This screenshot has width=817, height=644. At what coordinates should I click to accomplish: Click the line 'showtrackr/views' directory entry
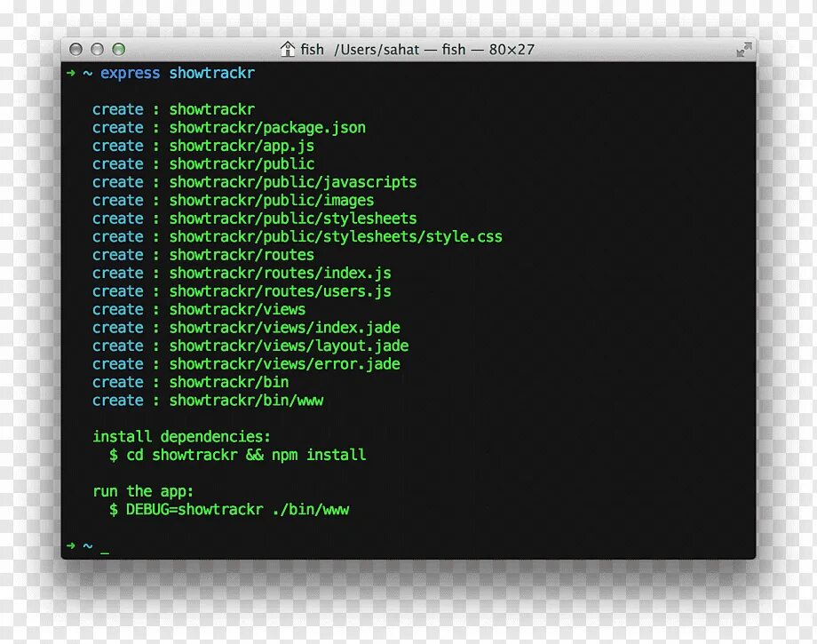pos(238,309)
